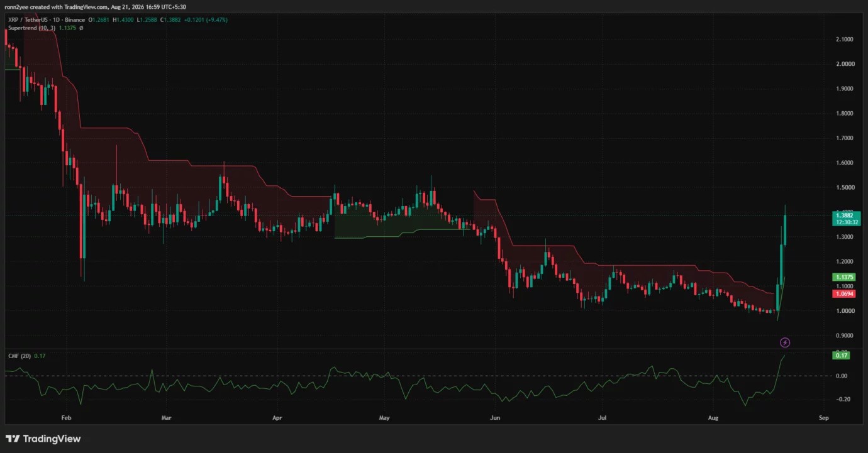Click the 1.9000 price axis label

845,89
